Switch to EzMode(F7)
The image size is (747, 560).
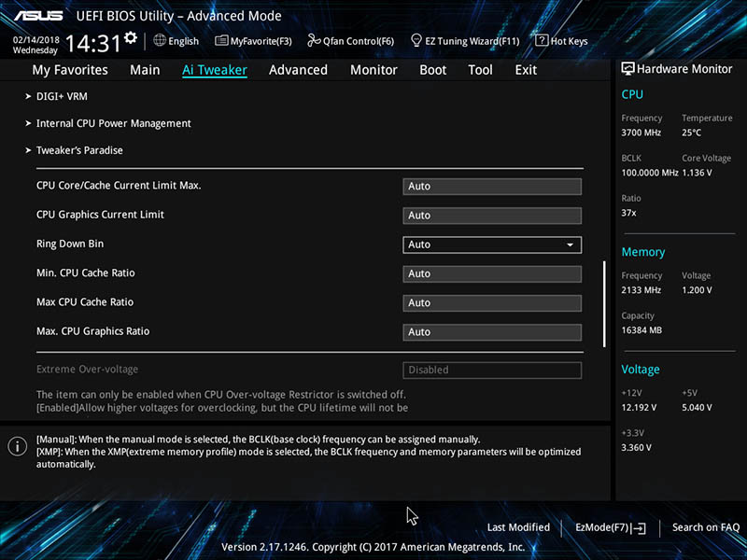[611, 527]
